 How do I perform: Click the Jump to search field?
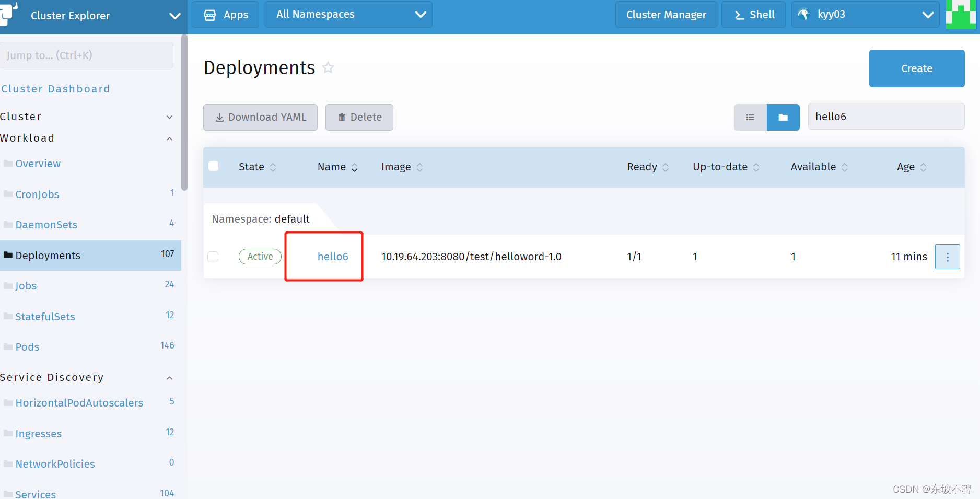(87, 55)
